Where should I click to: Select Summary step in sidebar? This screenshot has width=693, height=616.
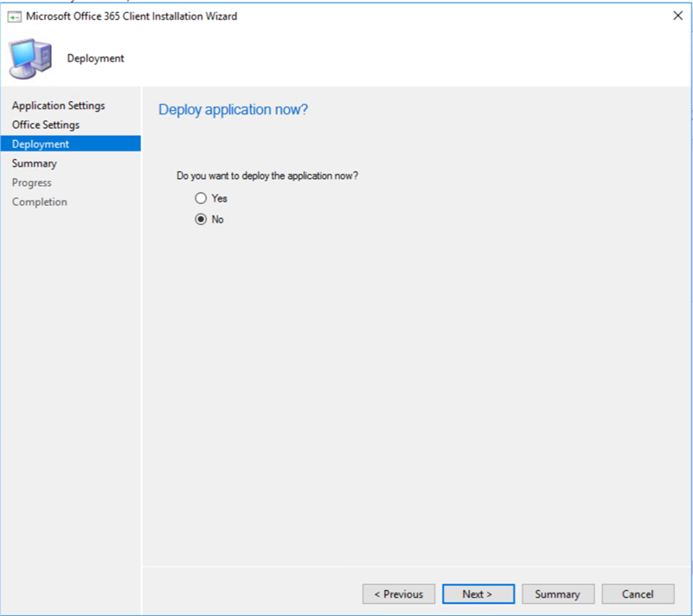coord(34,164)
